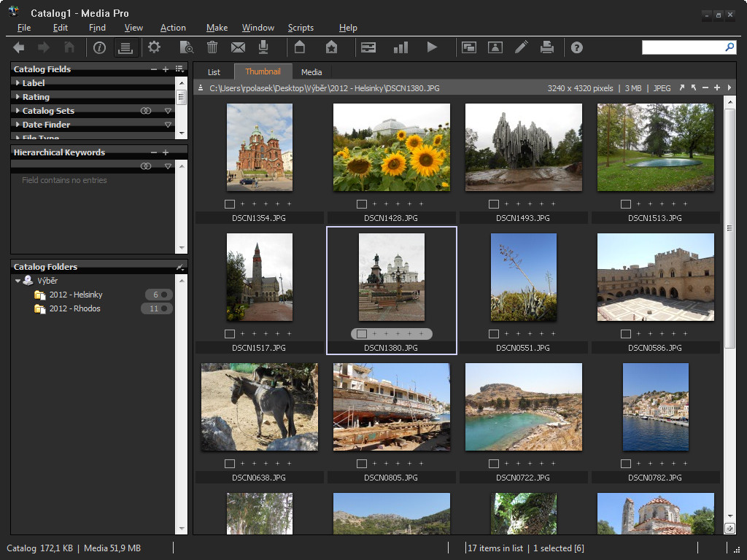Switch to the List tab
This screenshot has height=560, width=747.
tap(214, 72)
